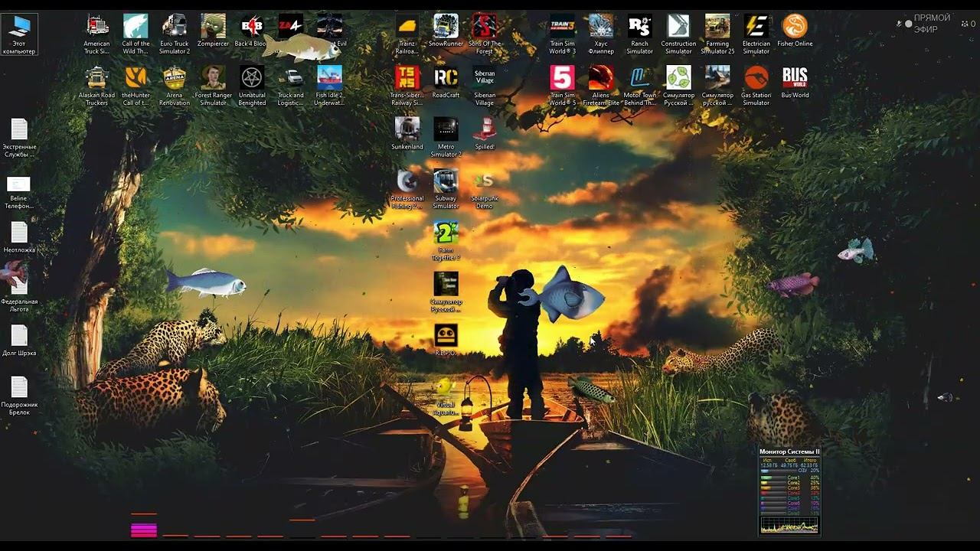Launch Train Sim World 5
980x551 pixels.
pyautogui.click(x=562, y=86)
